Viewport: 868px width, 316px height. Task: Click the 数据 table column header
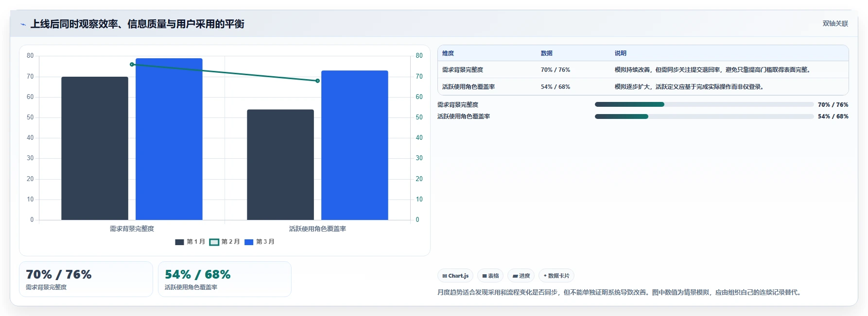pyautogui.click(x=547, y=53)
